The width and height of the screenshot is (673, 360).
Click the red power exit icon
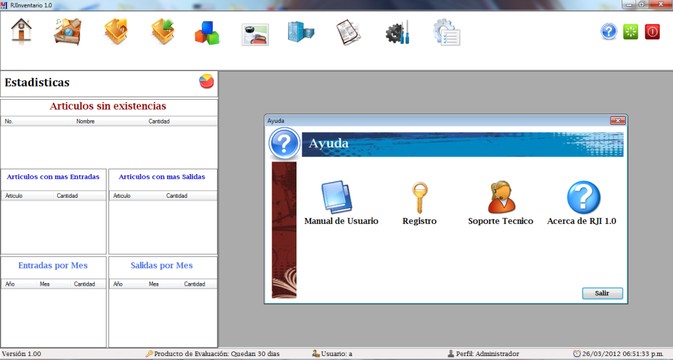(x=652, y=32)
